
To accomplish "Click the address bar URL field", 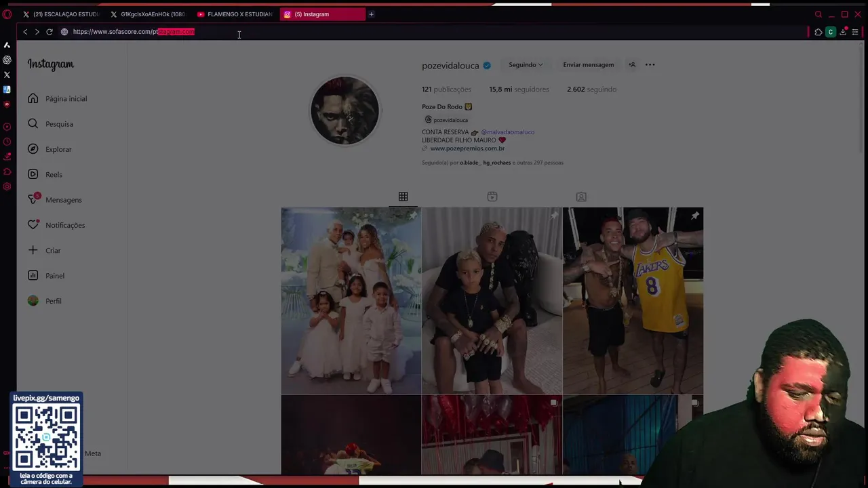I will (x=434, y=32).
